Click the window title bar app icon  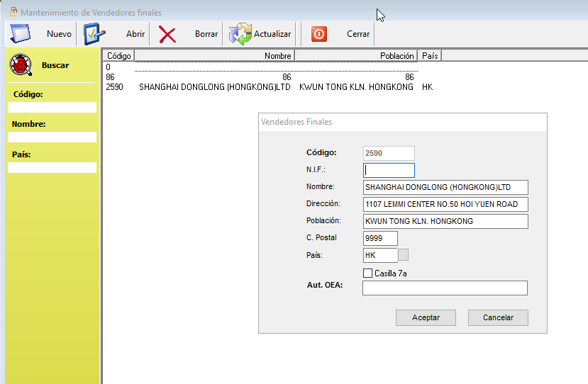11,12
